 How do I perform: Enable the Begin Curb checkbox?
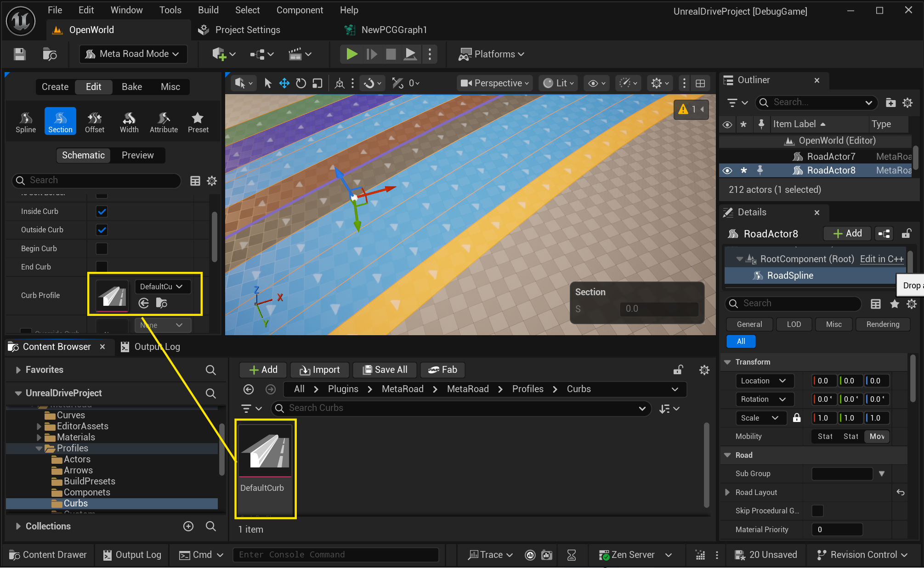[x=102, y=248]
